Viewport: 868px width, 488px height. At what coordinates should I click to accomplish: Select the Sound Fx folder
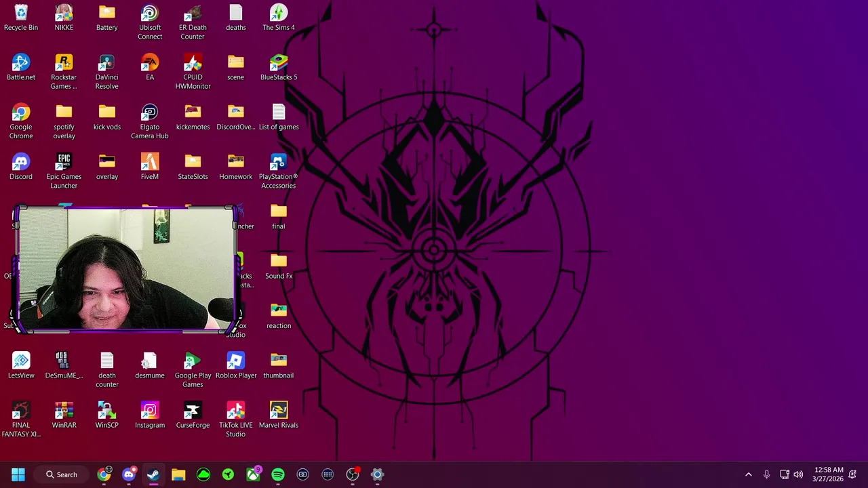(279, 266)
